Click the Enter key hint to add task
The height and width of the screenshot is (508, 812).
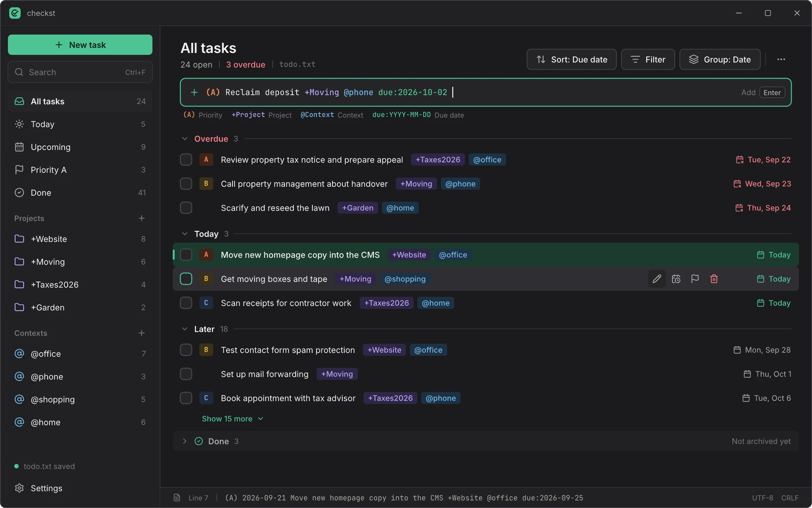(772, 92)
